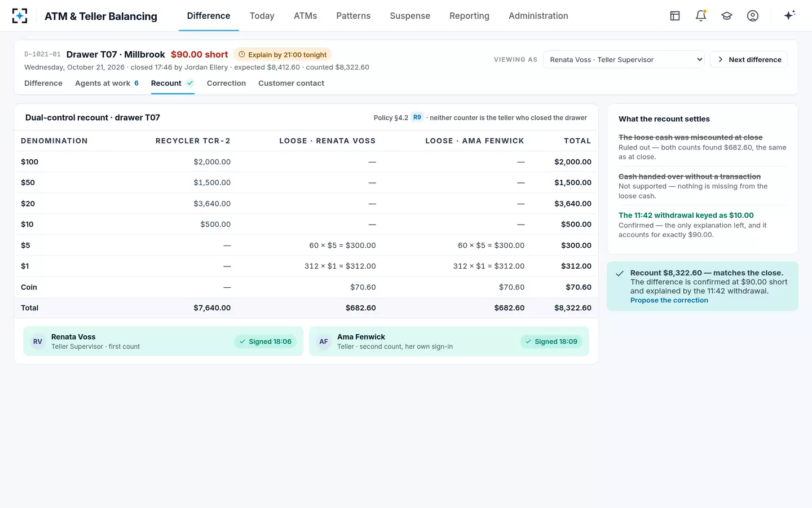Click the graduation cap training icon
This screenshot has height=508, width=812.
point(727,16)
